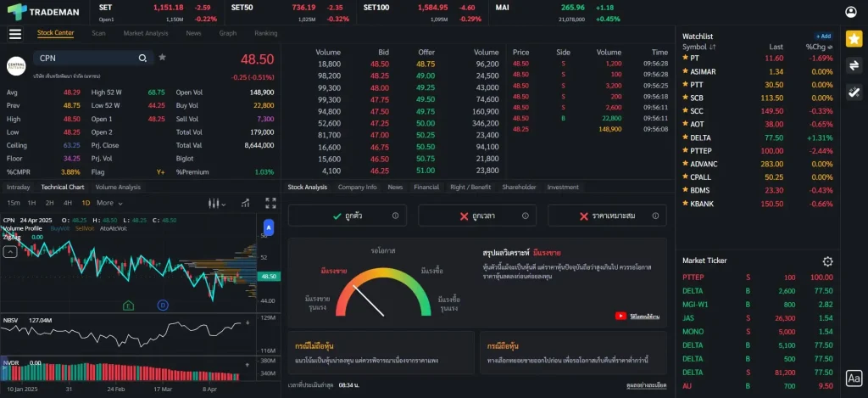Viewport: 868px width, 398px height.
Task: Click the TRADEMAN logo
Action: pyautogui.click(x=43, y=12)
